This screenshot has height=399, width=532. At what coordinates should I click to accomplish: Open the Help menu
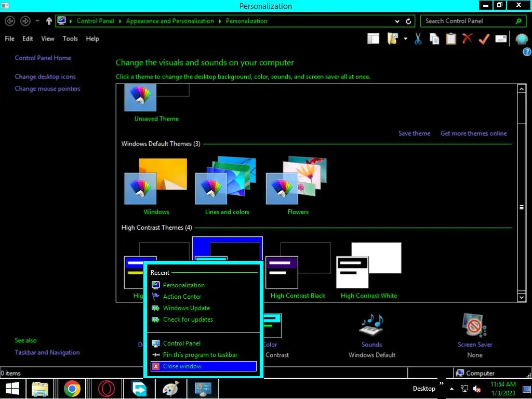click(92, 38)
